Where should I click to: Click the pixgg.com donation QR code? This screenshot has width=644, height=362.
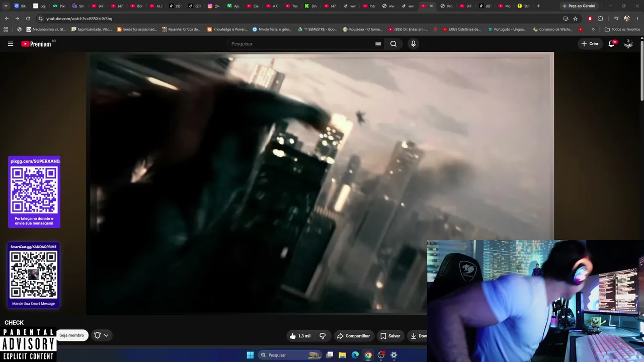(x=34, y=190)
